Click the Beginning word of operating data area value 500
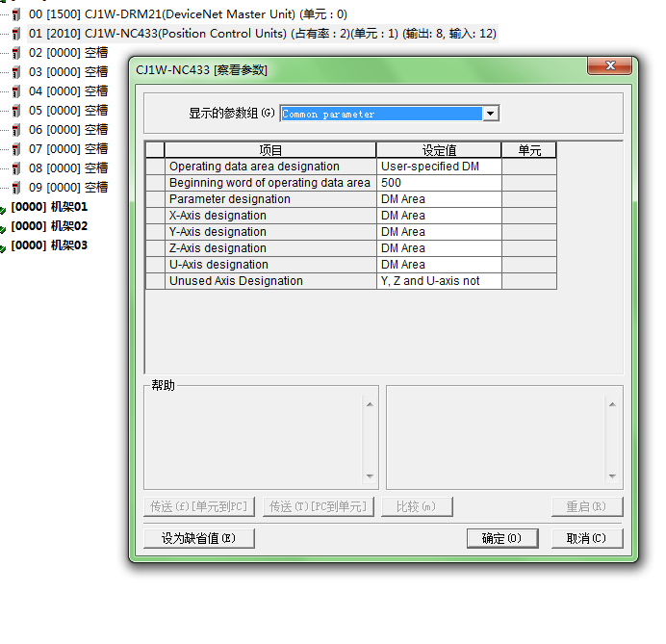Screen dimensions: 666x644 [x=438, y=183]
